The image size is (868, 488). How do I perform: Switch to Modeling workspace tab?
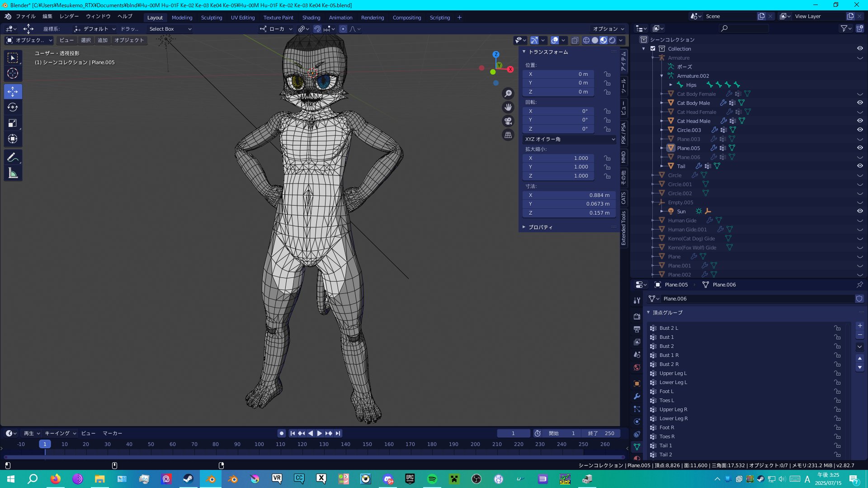(182, 18)
